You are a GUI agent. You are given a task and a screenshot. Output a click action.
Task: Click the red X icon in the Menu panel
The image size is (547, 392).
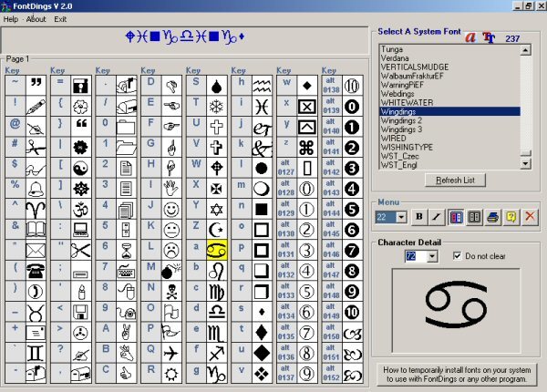pos(530,217)
